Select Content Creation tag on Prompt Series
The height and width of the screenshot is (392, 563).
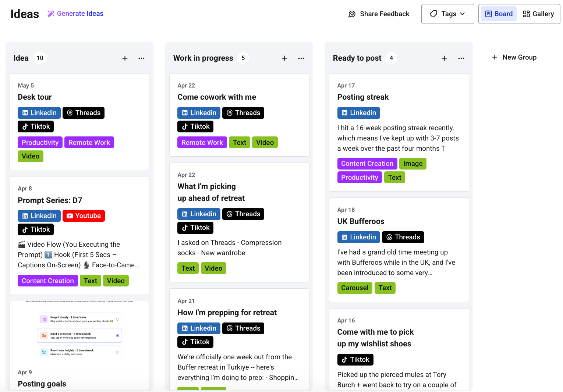(x=48, y=281)
